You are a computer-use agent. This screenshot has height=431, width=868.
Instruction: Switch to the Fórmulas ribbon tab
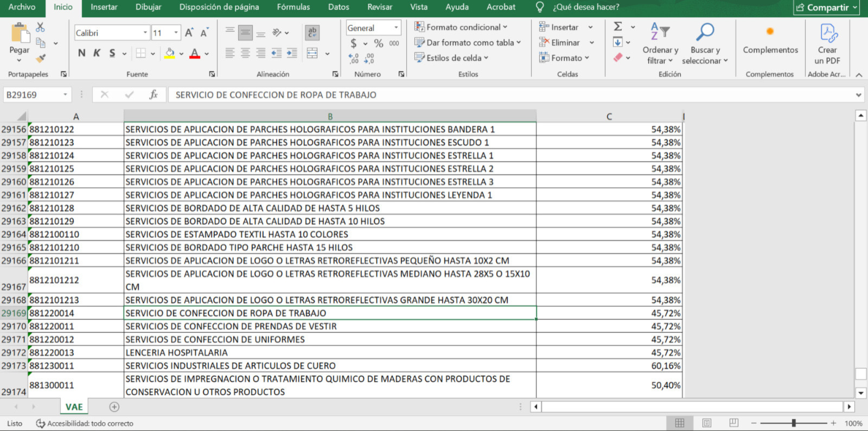tap(293, 7)
